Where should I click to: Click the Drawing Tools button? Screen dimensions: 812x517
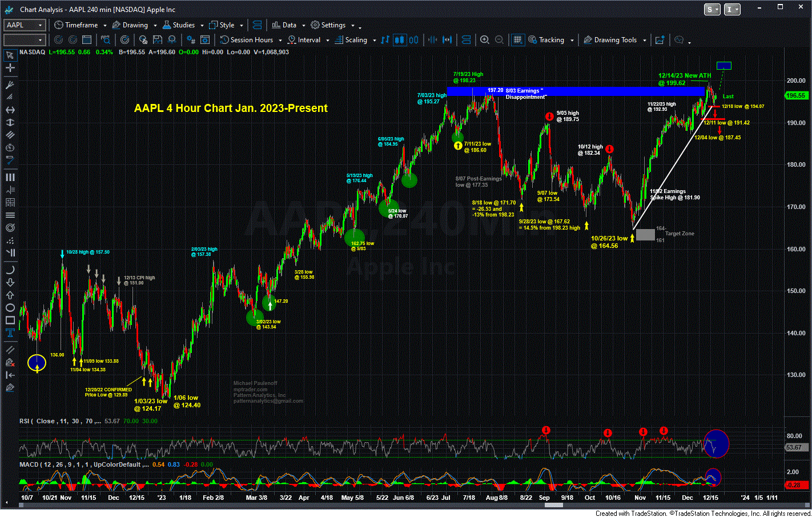point(610,40)
